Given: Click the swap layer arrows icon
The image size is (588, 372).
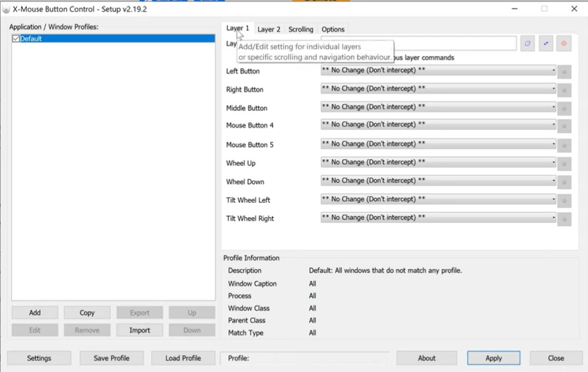Looking at the screenshot, I should 546,43.
